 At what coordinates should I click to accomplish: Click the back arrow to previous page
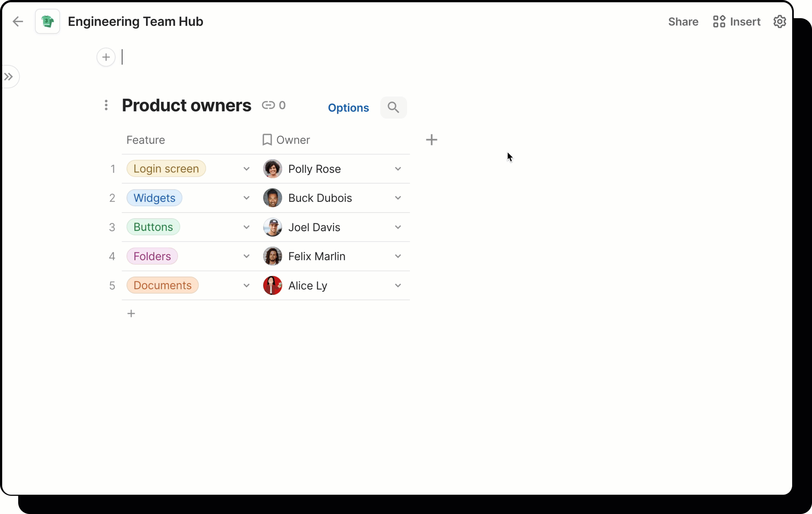point(18,21)
